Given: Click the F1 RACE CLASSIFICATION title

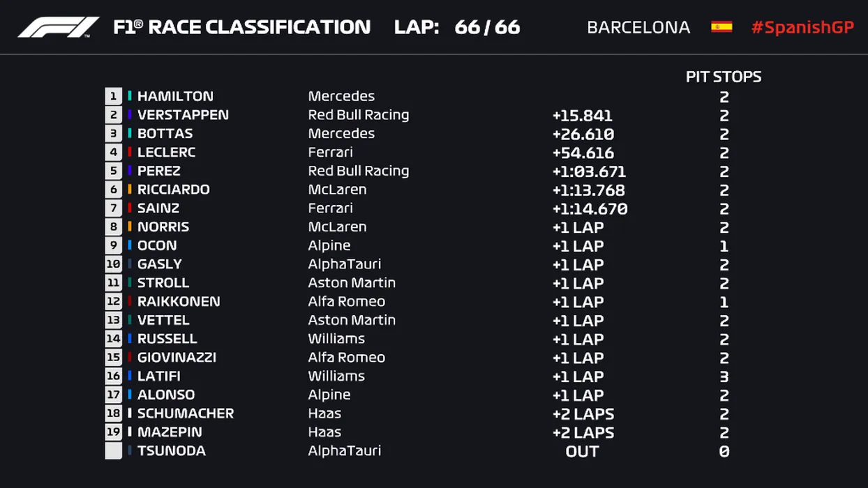Looking at the screenshot, I should click(242, 27).
